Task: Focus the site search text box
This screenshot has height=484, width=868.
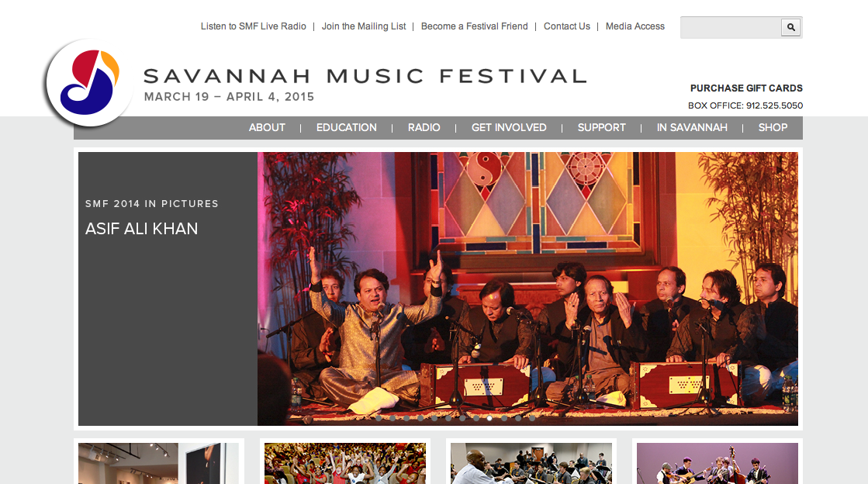Action: 731,27
